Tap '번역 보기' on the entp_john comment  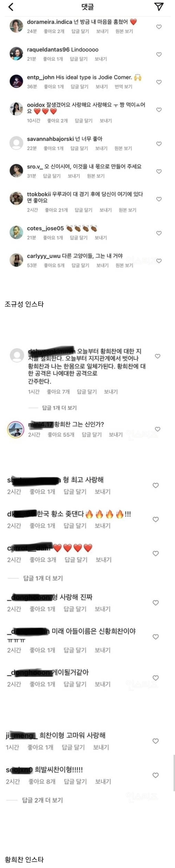pos(123,87)
